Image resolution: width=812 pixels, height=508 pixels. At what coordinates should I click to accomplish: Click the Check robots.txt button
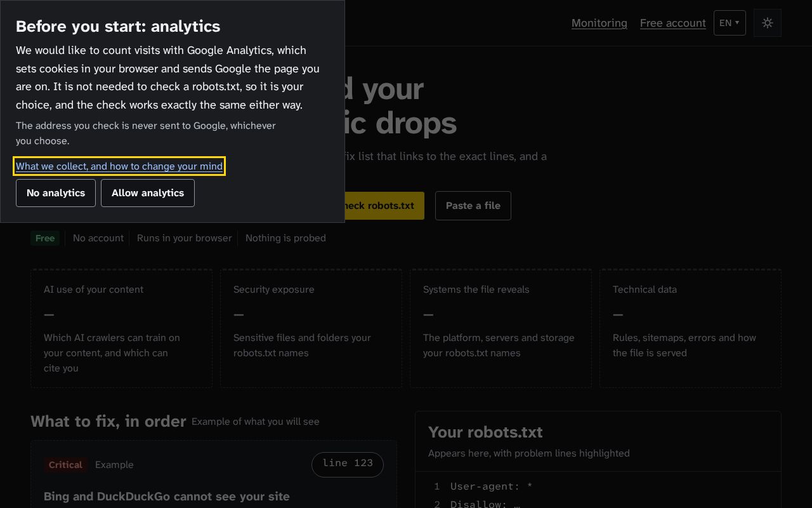click(x=384, y=206)
